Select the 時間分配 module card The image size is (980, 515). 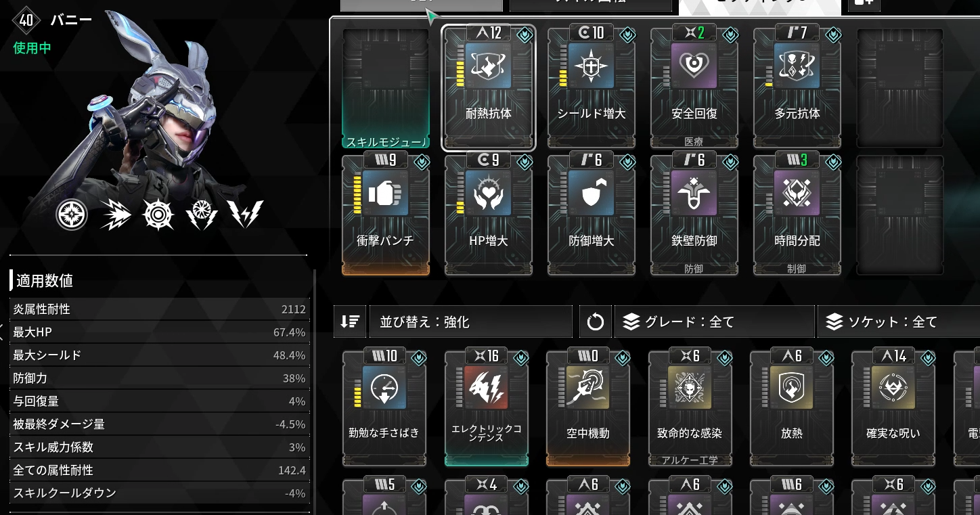click(x=797, y=215)
